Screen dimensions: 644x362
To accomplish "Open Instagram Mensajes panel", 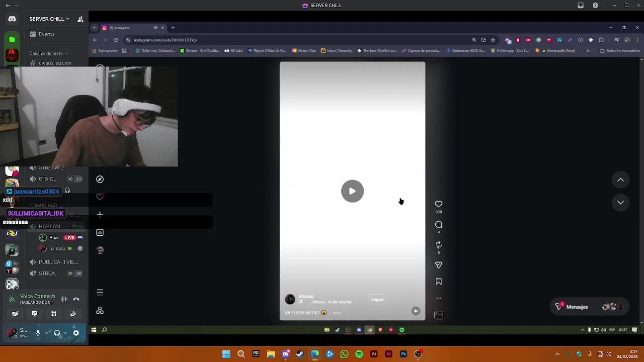I will tap(589, 307).
